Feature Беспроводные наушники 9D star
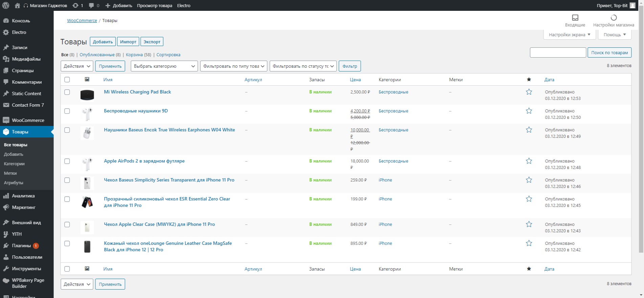The image size is (644, 298). point(529,111)
